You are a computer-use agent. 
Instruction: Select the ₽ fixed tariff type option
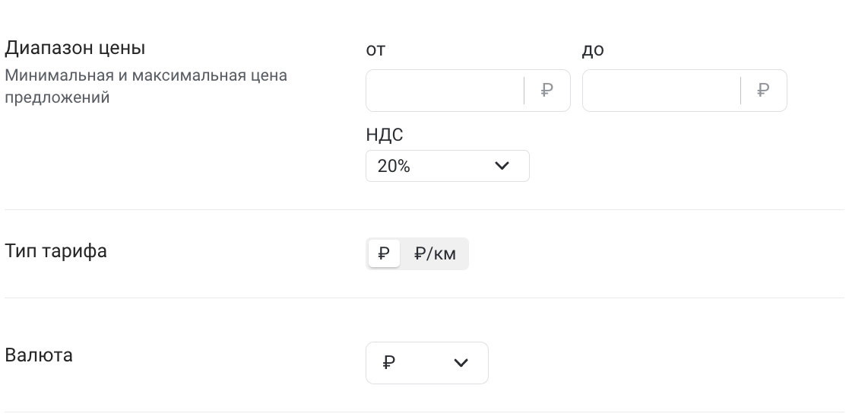click(x=384, y=253)
